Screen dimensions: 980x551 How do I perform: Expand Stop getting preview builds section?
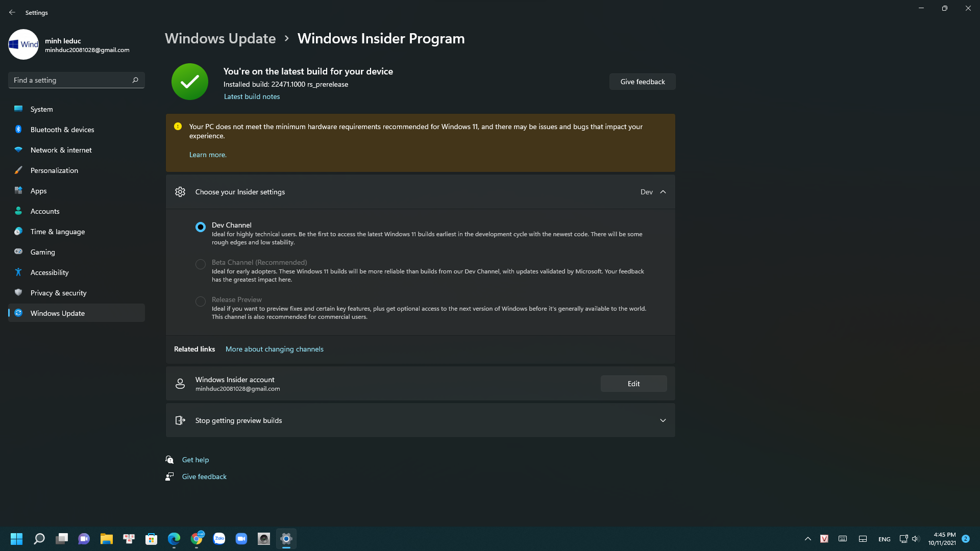click(x=663, y=420)
